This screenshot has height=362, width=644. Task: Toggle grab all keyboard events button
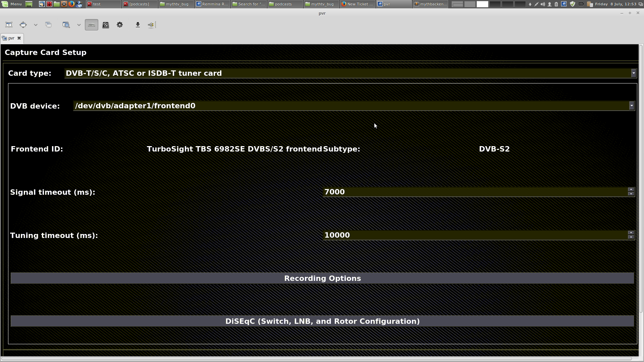pos(92,25)
